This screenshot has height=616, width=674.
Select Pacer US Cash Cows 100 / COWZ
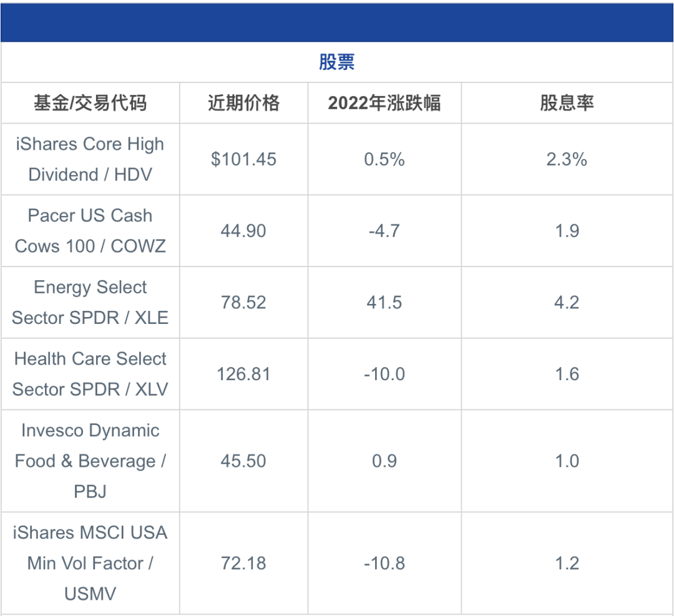click(90, 231)
